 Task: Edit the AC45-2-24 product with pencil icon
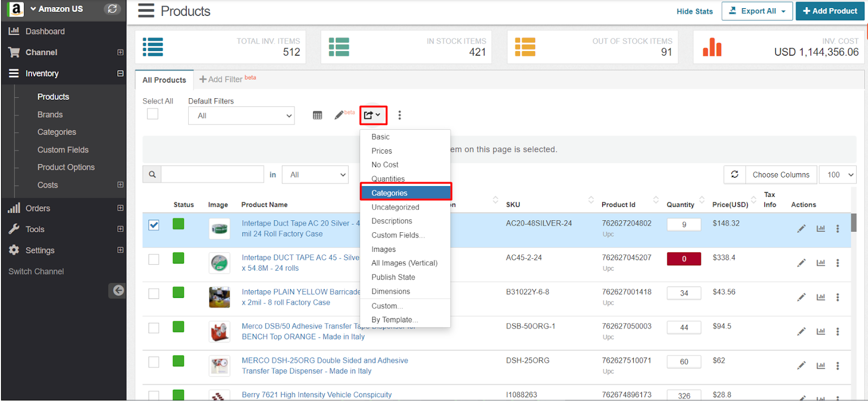[801, 263]
